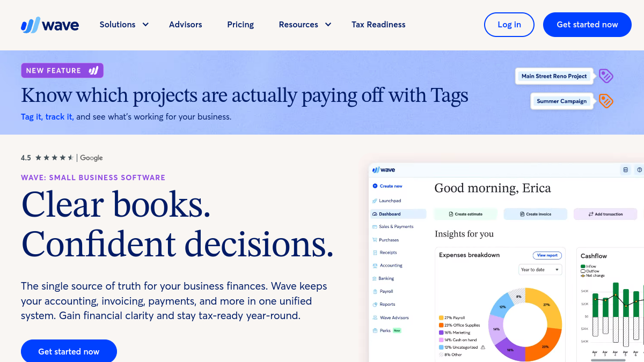The height and width of the screenshot is (362, 644).
Task: Click the cart icon for Purchases
Action: click(x=375, y=240)
